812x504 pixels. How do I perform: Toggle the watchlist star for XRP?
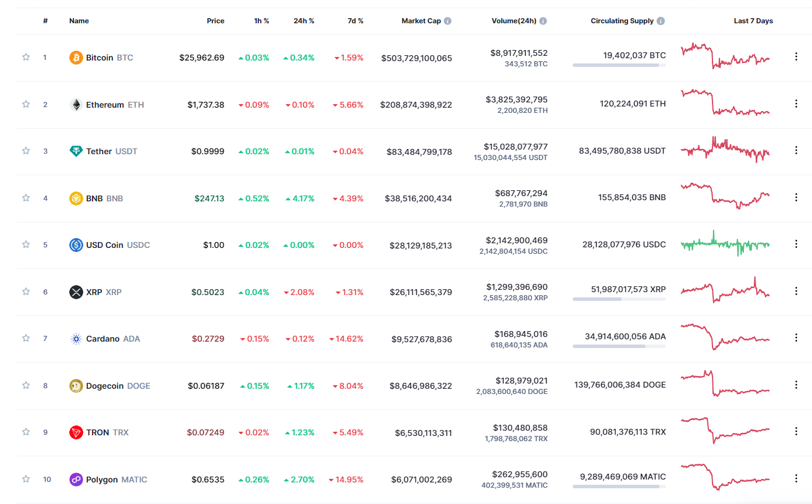point(26,292)
